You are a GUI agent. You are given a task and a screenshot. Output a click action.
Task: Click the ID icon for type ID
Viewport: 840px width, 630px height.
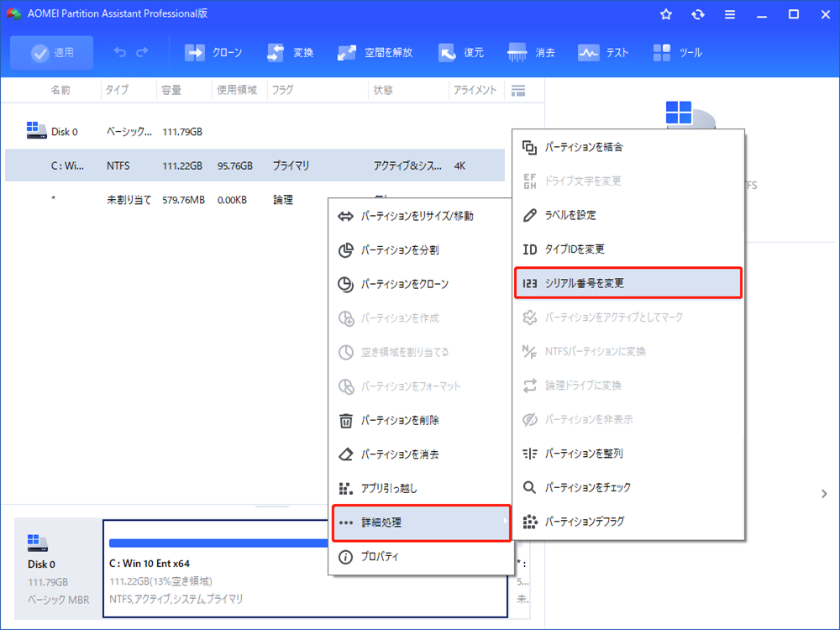tap(529, 249)
